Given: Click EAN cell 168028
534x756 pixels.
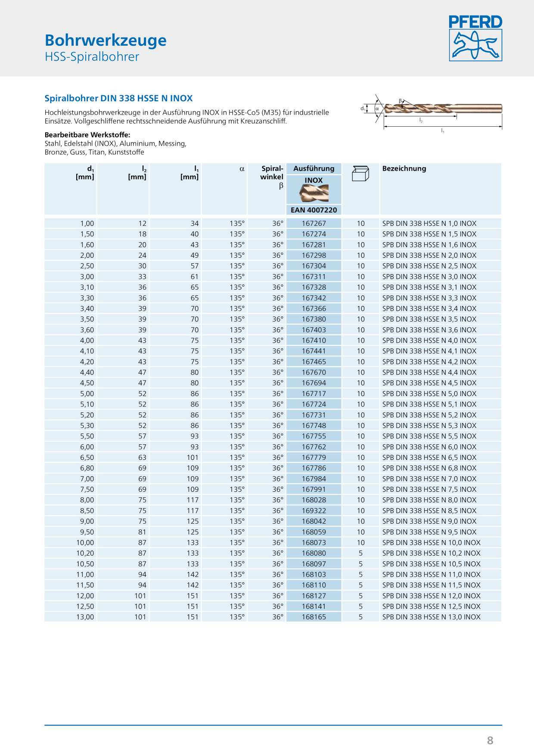Looking at the screenshot, I should 314,500.
